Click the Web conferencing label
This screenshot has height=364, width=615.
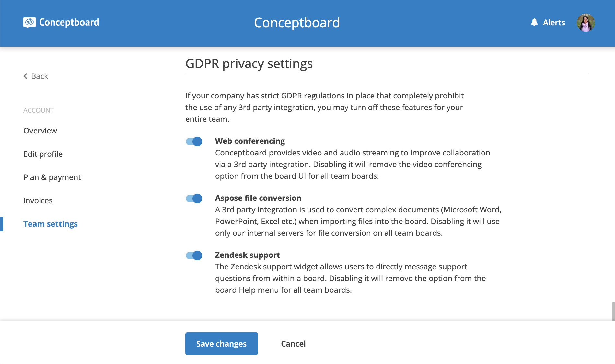point(250,141)
